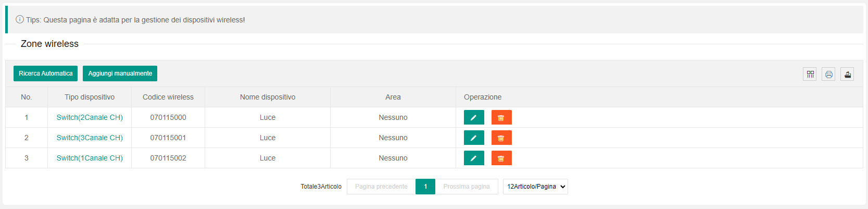This screenshot has height=209, width=868.
Task: Open the 12Articolo/Pagina page size dropdown
Action: [x=535, y=187]
